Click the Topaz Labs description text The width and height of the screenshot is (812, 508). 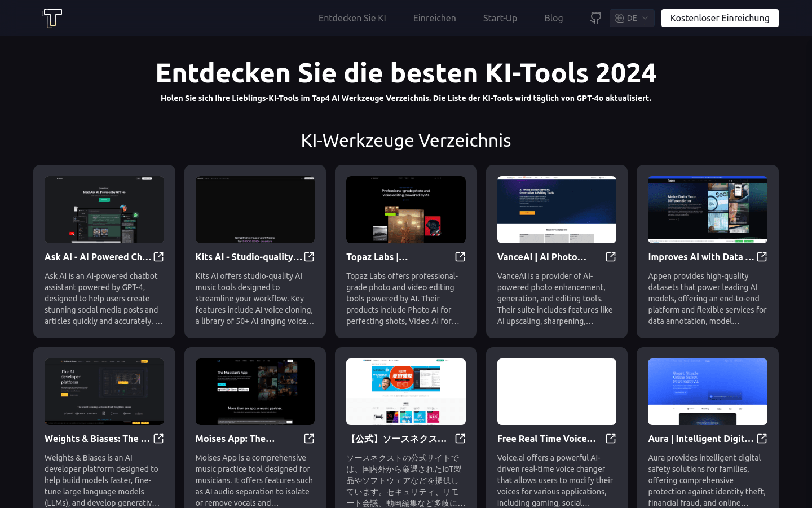pyautogui.click(x=406, y=299)
